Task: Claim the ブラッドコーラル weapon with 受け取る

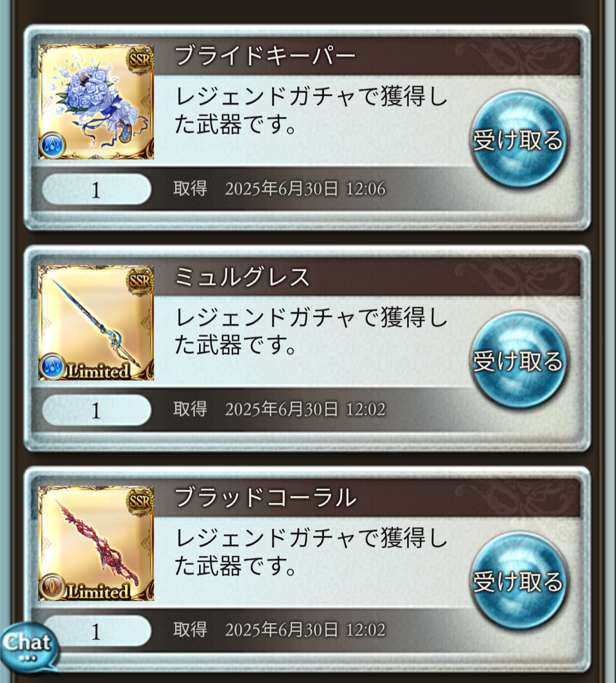Action: 518,581
